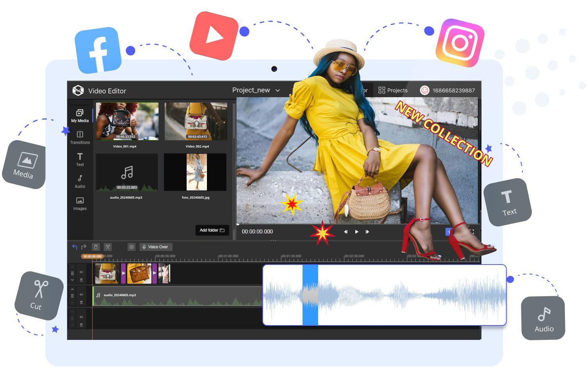Image resolution: width=588 pixels, height=368 pixels.
Task: Undo the last action with blue arrow
Action: [x=75, y=247]
